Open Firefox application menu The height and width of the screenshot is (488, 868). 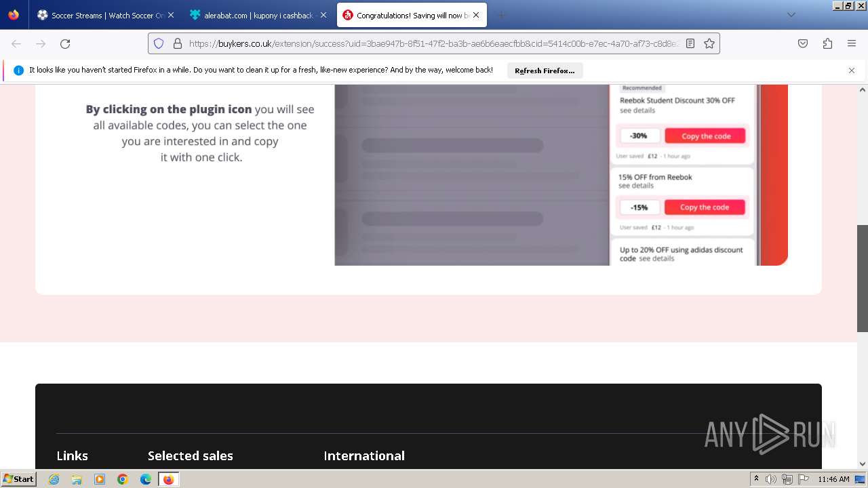point(852,43)
